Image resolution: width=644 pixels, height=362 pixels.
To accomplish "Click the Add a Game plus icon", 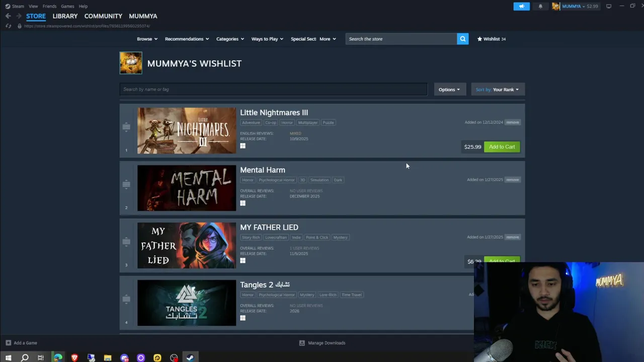I will coord(8,343).
